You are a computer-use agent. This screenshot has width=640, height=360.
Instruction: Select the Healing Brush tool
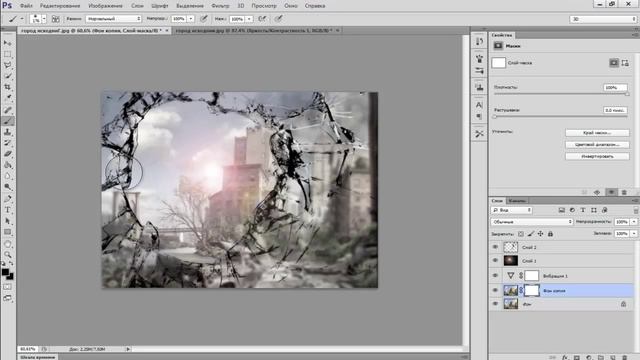coord(7,110)
